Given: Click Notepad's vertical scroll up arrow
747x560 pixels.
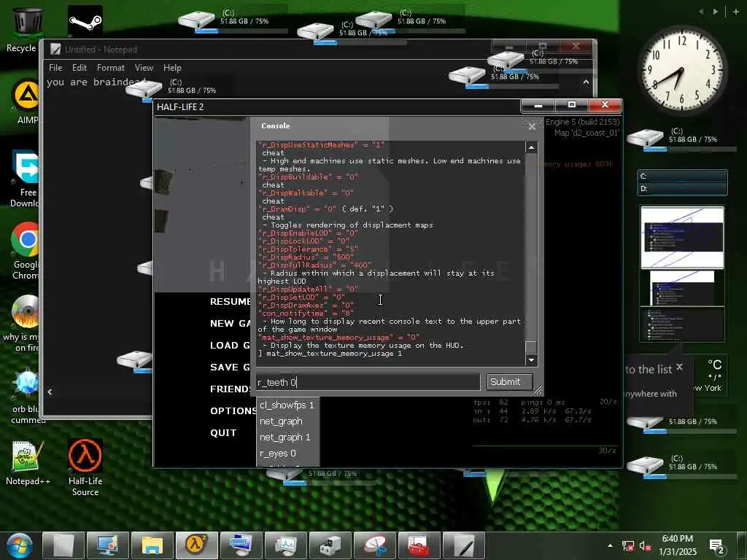Looking at the screenshot, I should (586, 82).
